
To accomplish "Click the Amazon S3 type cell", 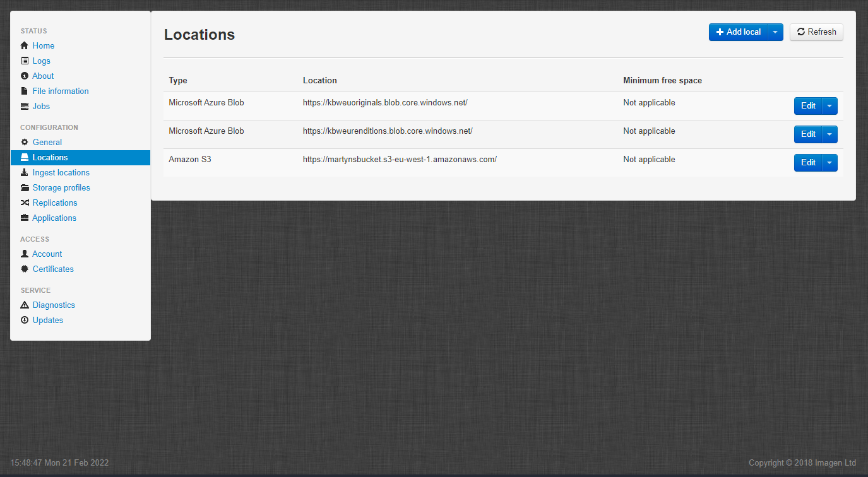I will click(x=190, y=159).
